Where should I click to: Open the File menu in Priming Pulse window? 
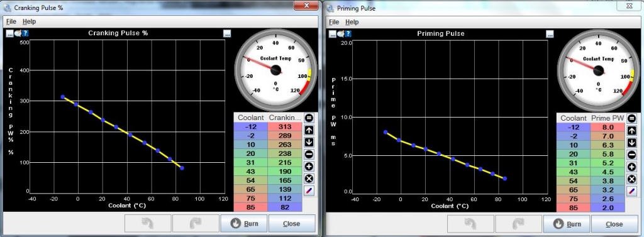334,22
